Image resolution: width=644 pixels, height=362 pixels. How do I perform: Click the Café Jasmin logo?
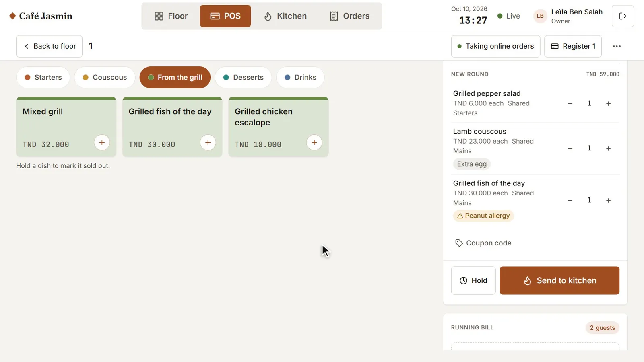(x=41, y=16)
